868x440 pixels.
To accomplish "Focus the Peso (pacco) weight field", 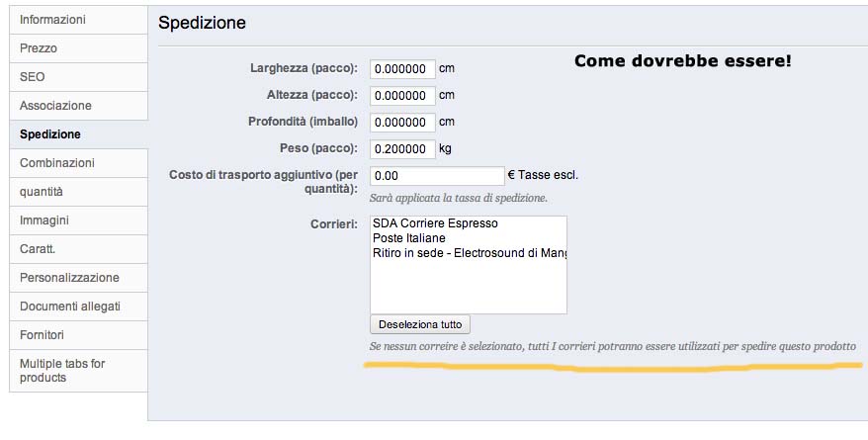I will point(402,149).
